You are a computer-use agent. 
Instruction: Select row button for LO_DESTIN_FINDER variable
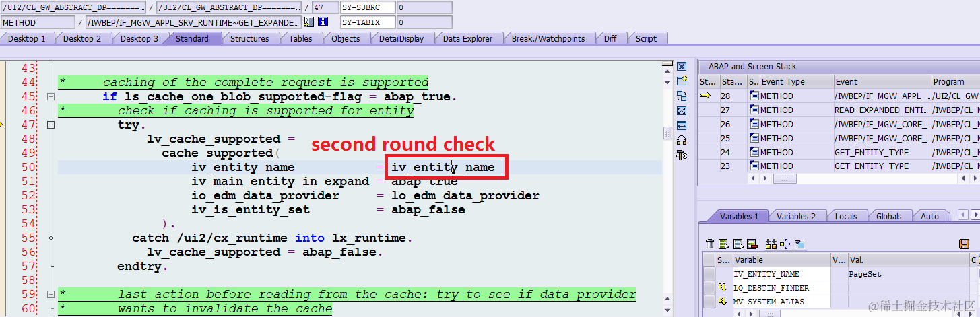coord(709,288)
